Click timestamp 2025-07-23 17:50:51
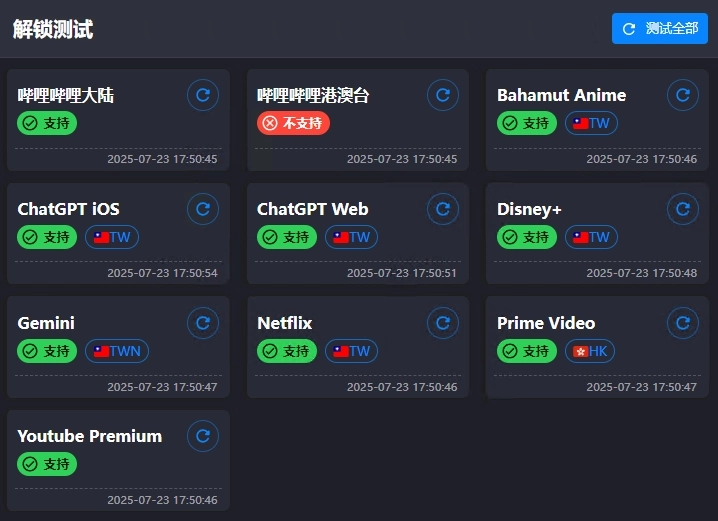 [x=402, y=273]
